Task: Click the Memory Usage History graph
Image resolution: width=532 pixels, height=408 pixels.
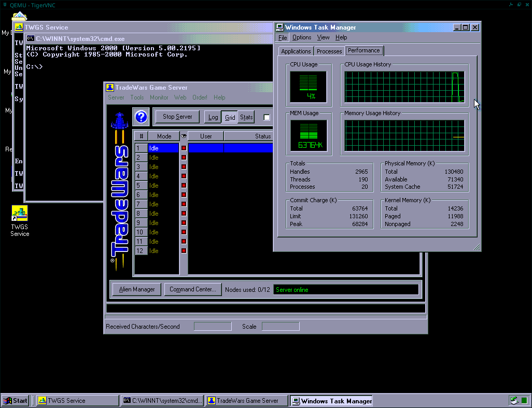Action: [404, 136]
